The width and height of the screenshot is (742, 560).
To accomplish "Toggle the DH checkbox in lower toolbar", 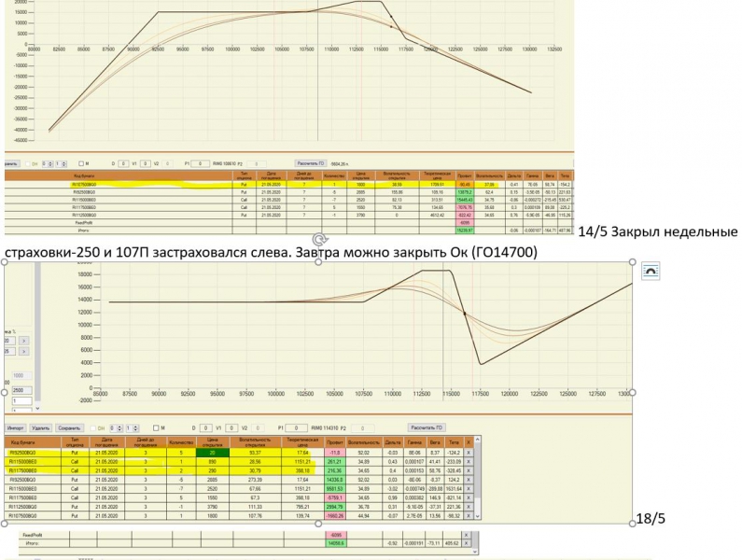I will 92,427.
